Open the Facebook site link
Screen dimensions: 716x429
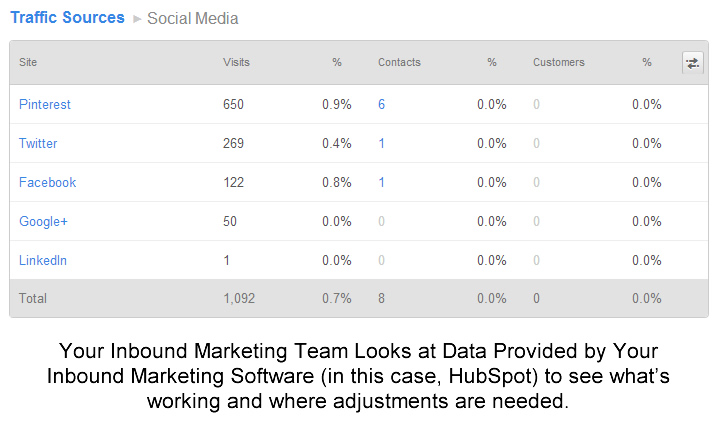pyautogui.click(x=47, y=182)
